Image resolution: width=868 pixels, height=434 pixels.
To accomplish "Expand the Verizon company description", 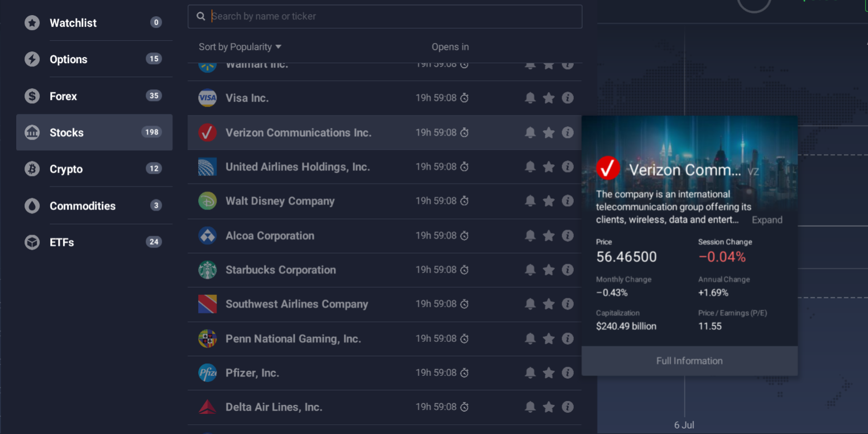I will (x=767, y=220).
